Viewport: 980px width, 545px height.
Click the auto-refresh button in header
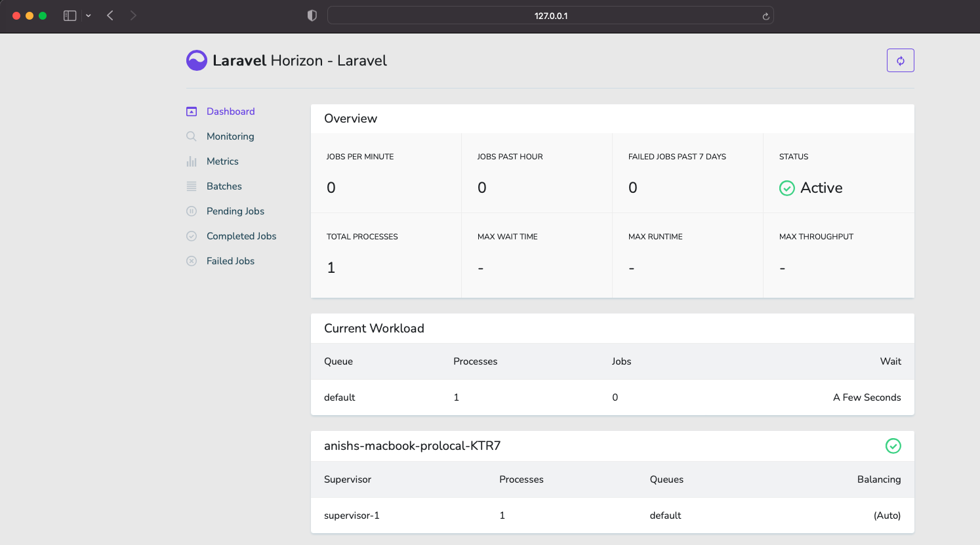(x=900, y=60)
